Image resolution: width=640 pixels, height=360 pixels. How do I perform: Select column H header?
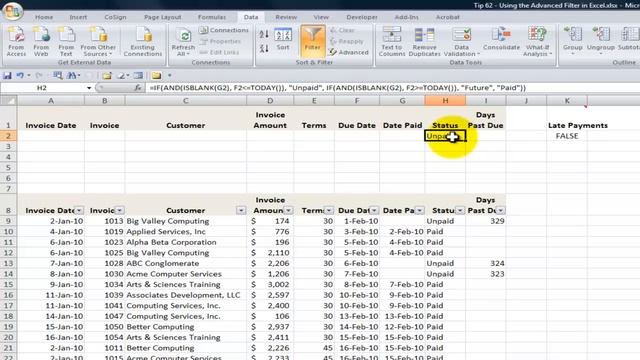445,100
